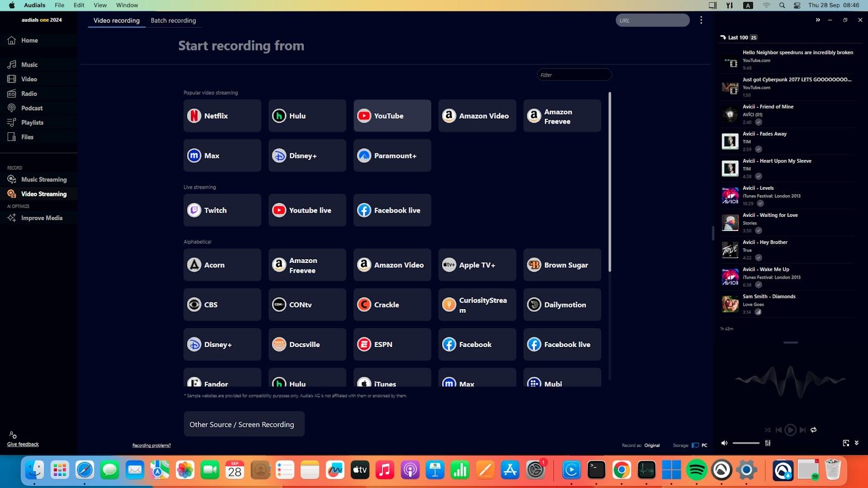The height and width of the screenshot is (488, 868).
Task: Open ESPN streaming tile
Action: click(x=392, y=344)
